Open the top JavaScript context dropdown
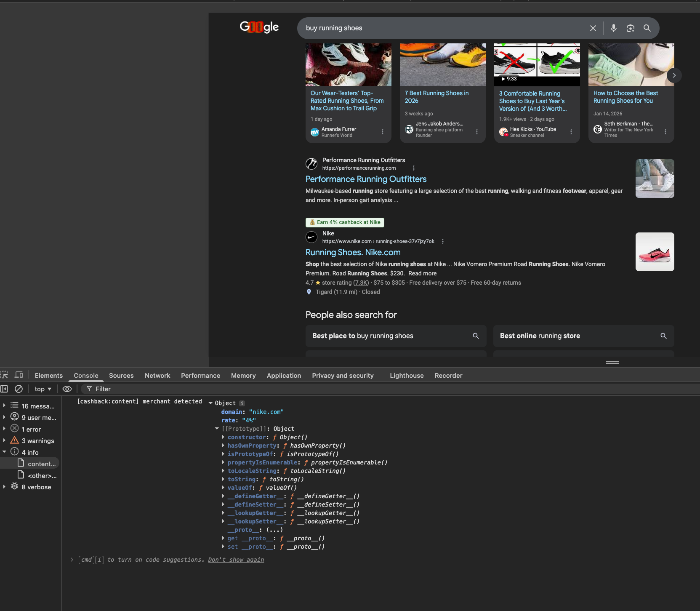This screenshot has height=611, width=700. (x=43, y=389)
